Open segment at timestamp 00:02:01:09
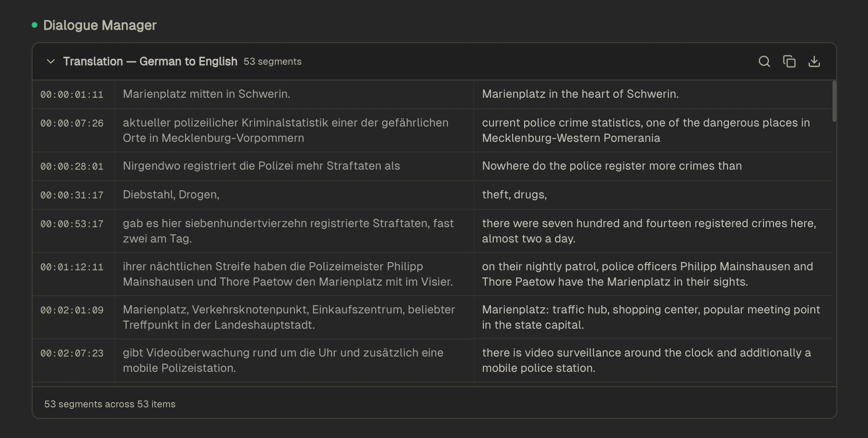The height and width of the screenshot is (438, 868). click(x=72, y=310)
